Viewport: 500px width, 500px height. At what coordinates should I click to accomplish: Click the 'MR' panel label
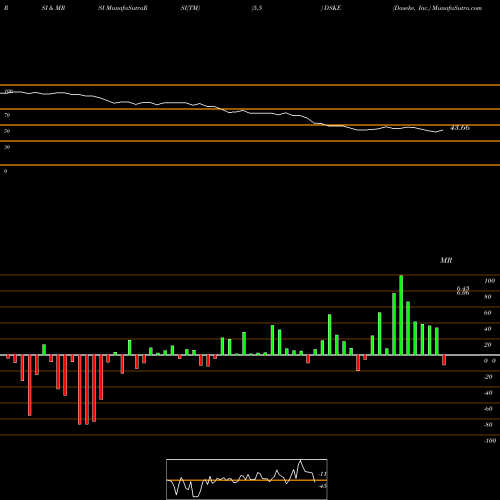coord(446,260)
